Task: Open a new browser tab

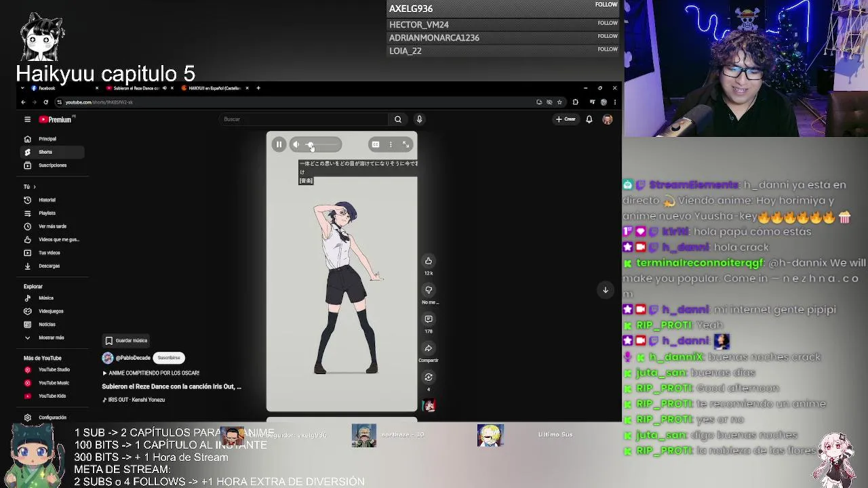Action: (258, 88)
